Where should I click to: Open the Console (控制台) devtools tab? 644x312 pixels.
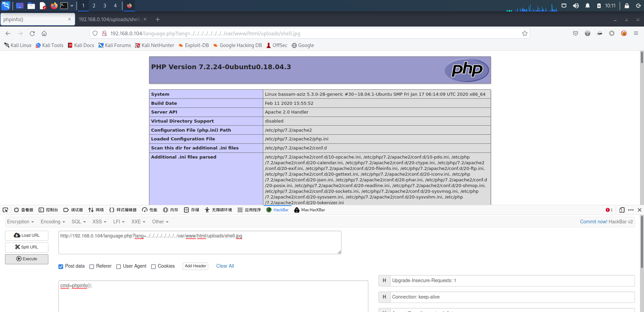(x=48, y=210)
